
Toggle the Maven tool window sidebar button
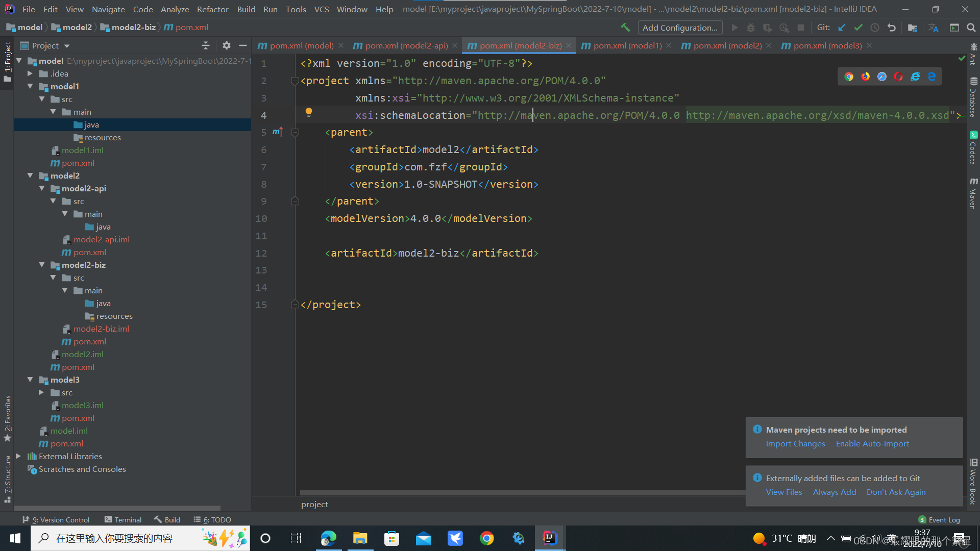point(973,194)
